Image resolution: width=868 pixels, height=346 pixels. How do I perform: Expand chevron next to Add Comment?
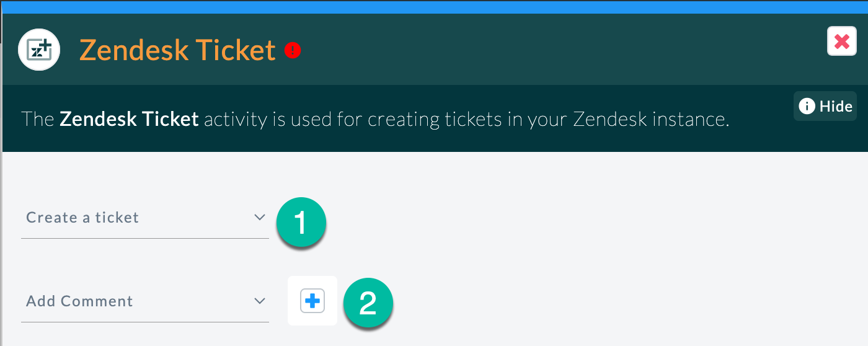[x=259, y=301]
